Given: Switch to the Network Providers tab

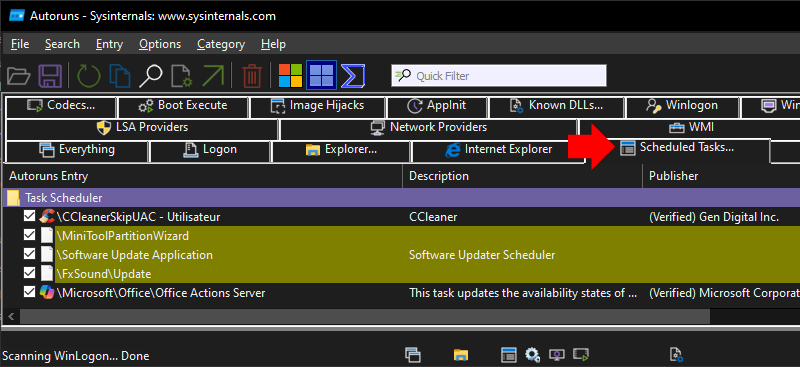Looking at the screenshot, I should (429, 128).
